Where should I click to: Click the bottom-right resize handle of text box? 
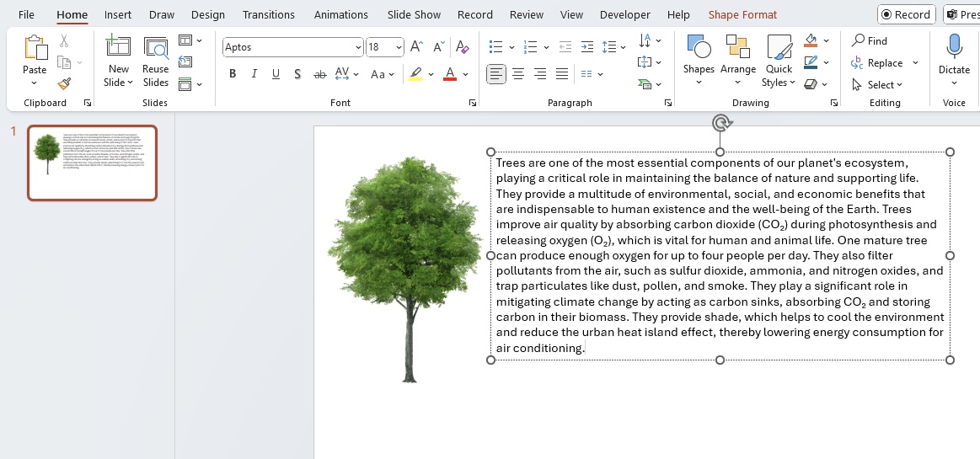[x=950, y=360]
